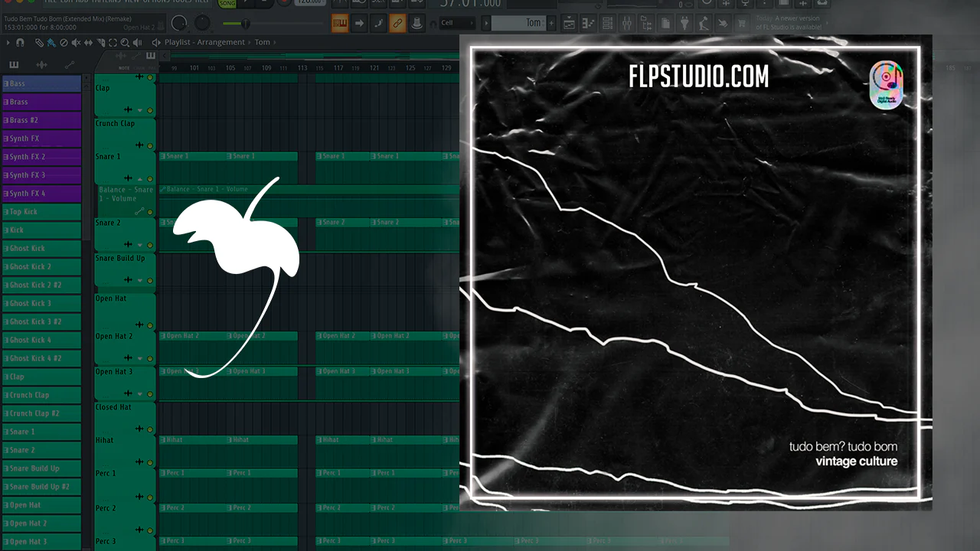This screenshot has width=980, height=551.
Task: Expand the Snare Build Up track arrow
Action: [139, 280]
